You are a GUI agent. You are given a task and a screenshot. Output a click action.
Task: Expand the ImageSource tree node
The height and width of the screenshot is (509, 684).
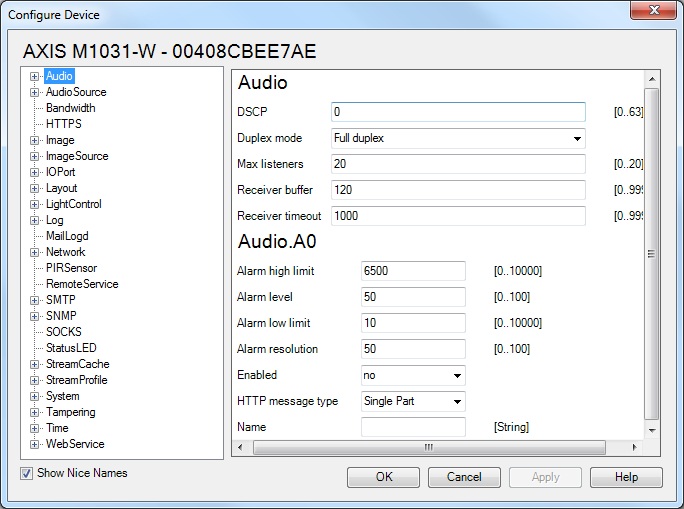click(34, 157)
